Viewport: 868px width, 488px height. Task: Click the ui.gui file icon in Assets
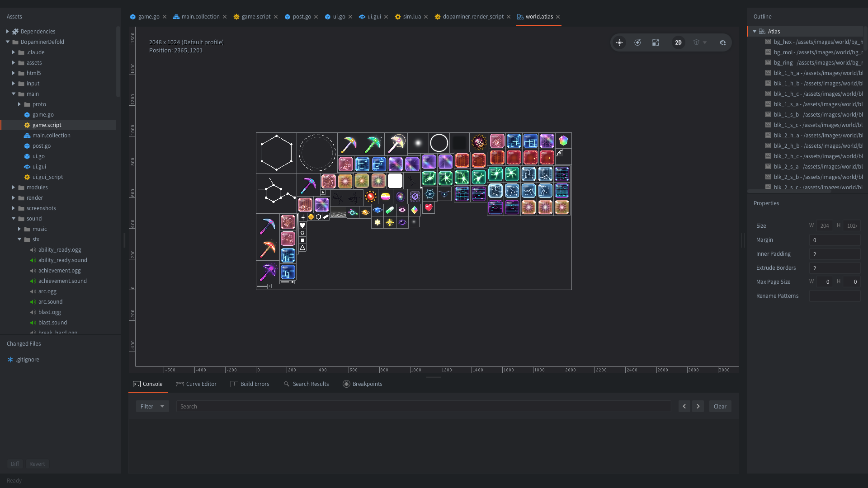(27, 166)
